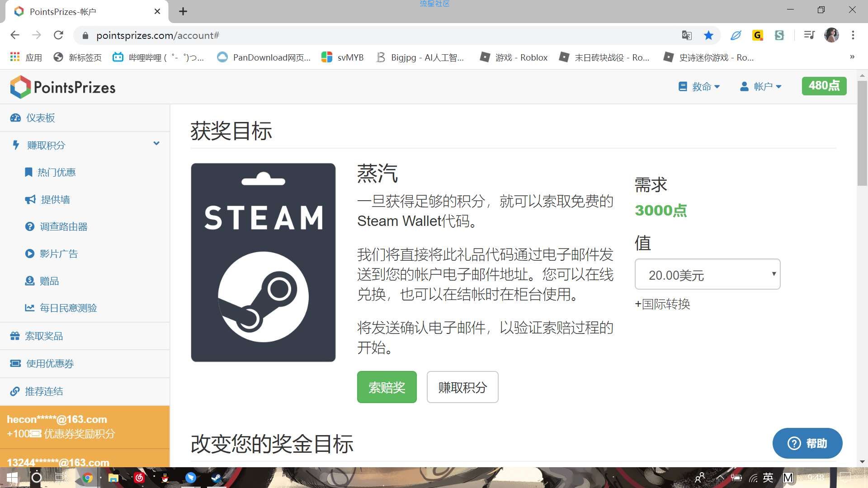This screenshot has height=488, width=868.
Task: Click the hecon*****@163.com notification
Action: pyautogui.click(x=85, y=427)
